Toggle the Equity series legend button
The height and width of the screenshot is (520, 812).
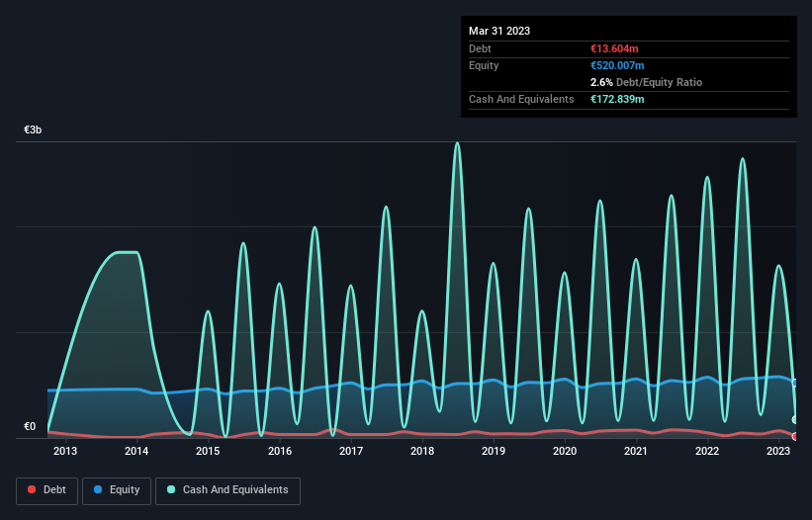pyautogui.click(x=117, y=490)
